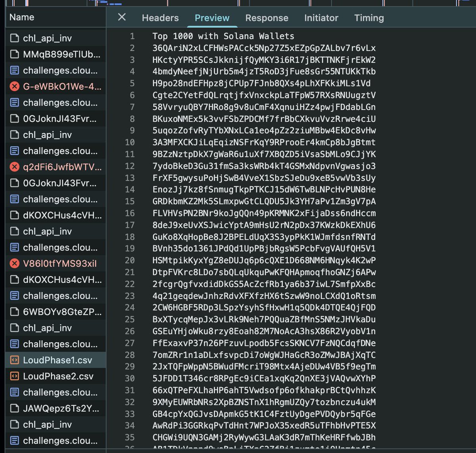
Task: Click the wallet address starting with BKuxoNMEx5k
Action: [264, 119]
